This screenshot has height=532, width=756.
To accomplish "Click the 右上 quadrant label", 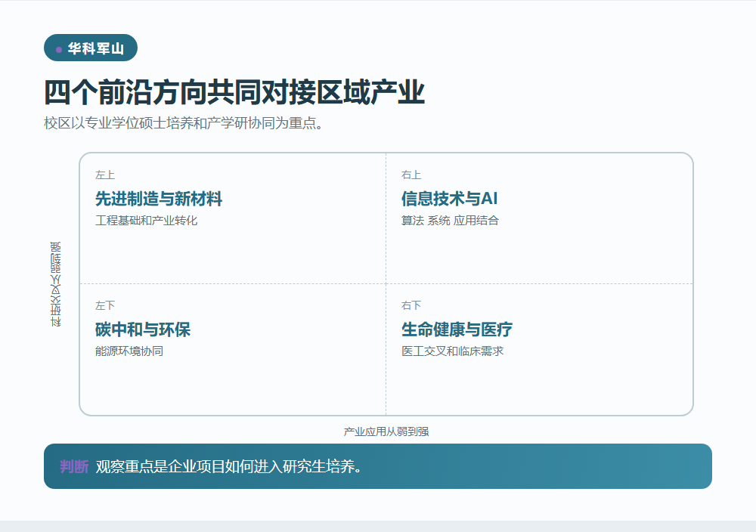I will [411, 175].
